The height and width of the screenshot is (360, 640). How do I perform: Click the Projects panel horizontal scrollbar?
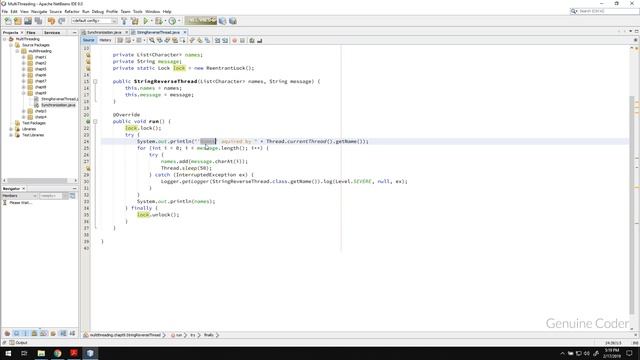coord(37,180)
